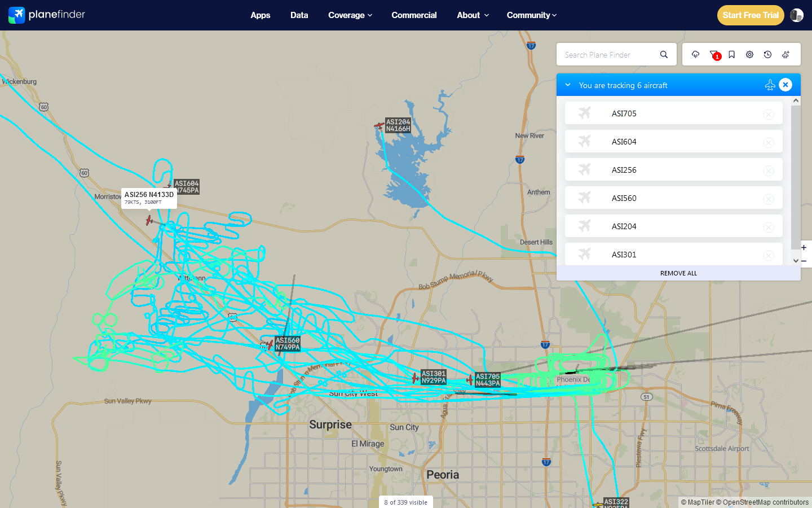Image resolution: width=812 pixels, height=508 pixels.
Task: Open the MapTiler attribution link
Action: coord(697,502)
